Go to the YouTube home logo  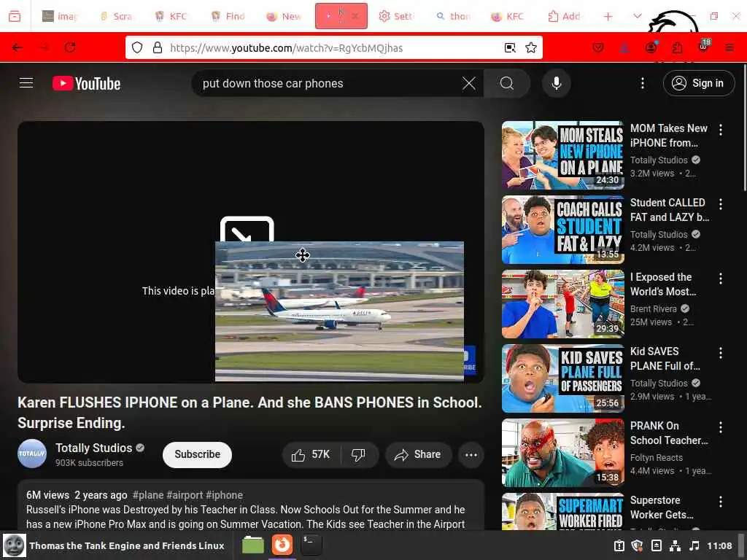[86, 83]
